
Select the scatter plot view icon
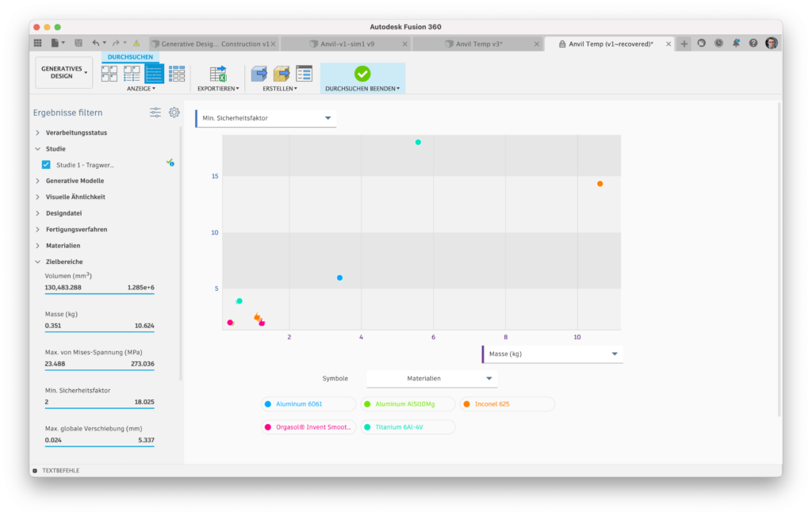155,74
